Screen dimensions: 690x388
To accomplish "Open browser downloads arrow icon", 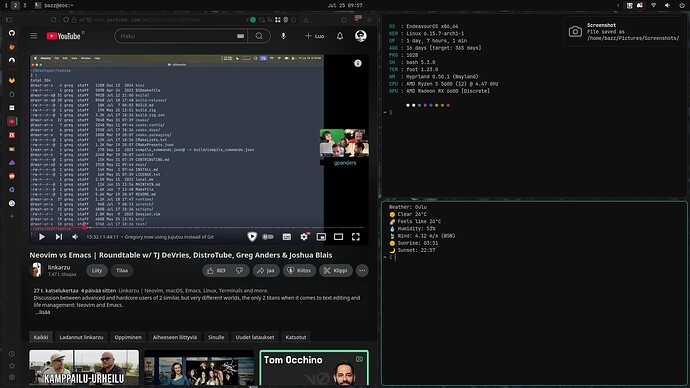I will pos(306,20).
